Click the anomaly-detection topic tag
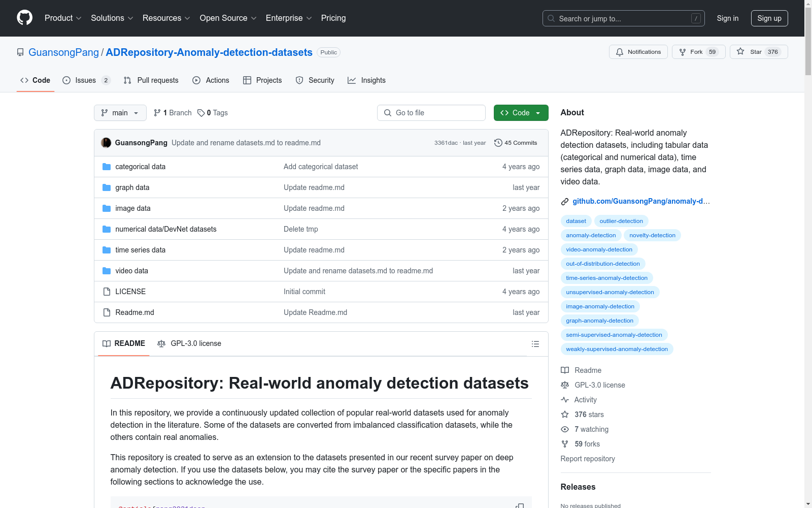 [591, 235]
